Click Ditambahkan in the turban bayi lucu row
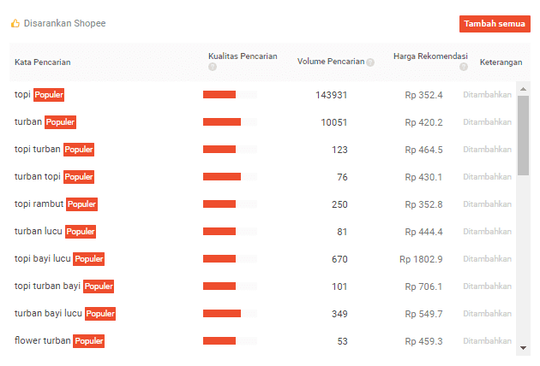This screenshot has height=366, width=540. click(x=487, y=314)
